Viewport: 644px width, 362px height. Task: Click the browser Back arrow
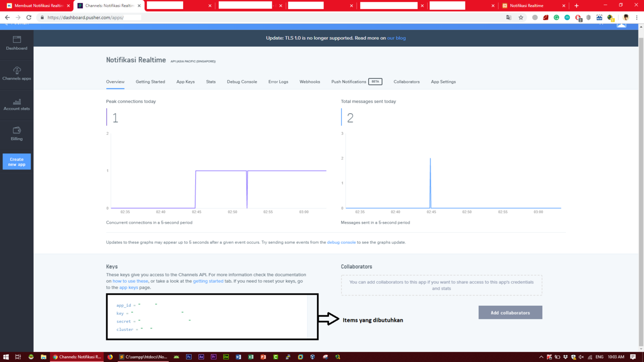(x=7, y=18)
